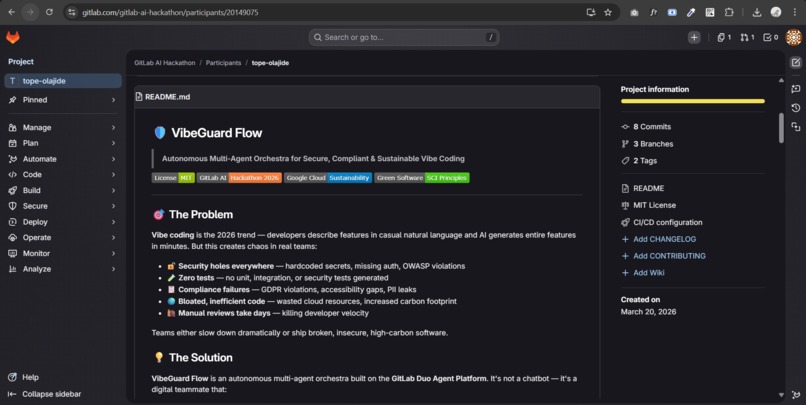This screenshot has width=806, height=405.
Task: Click the Deploy sidebar icon
Action: (13, 222)
